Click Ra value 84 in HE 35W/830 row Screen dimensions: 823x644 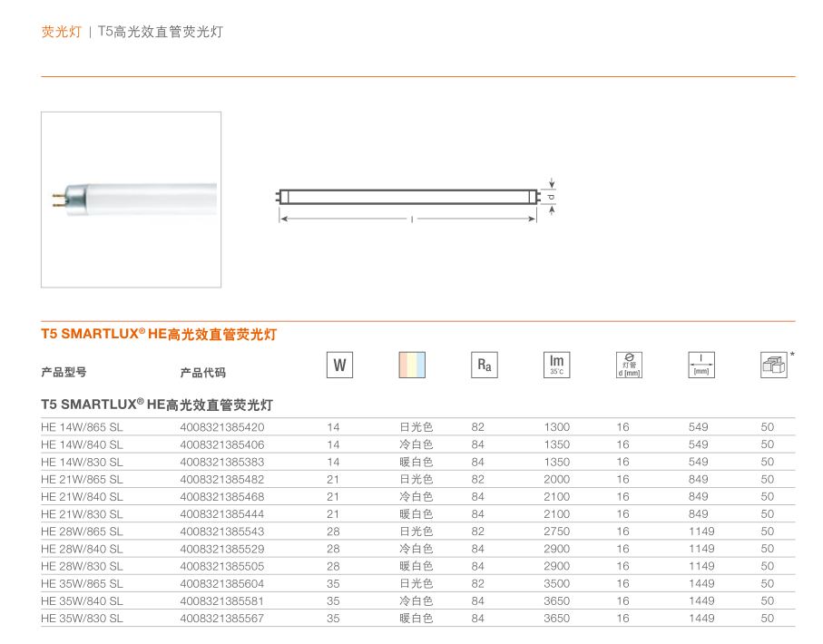(477, 619)
